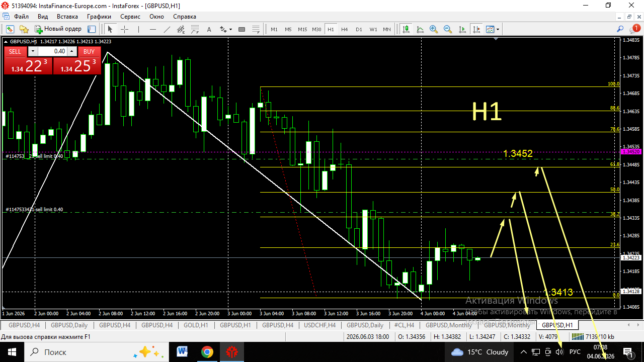Click the Windows Поиск search box

tap(96, 352)
